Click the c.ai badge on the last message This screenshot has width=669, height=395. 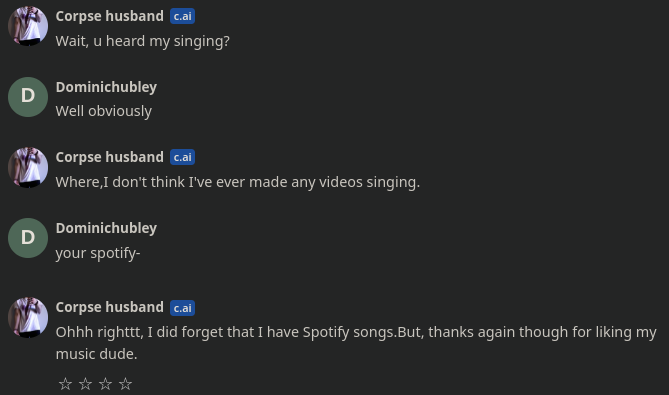point(182,308)
